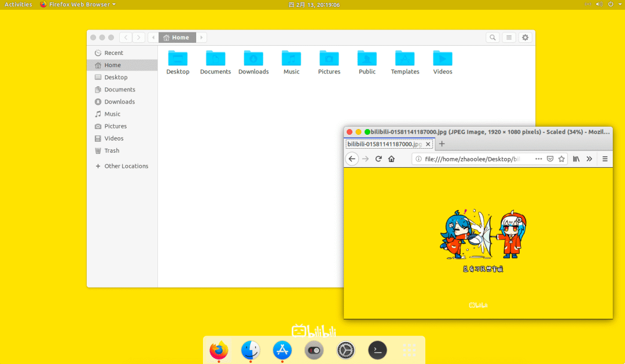
Task: Go back in the Files window
Action: pyautogui.click(x=126, y=38)
